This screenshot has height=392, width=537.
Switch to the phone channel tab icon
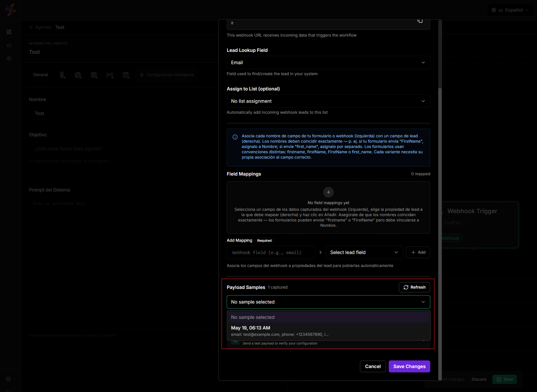(x=62, y=75)
